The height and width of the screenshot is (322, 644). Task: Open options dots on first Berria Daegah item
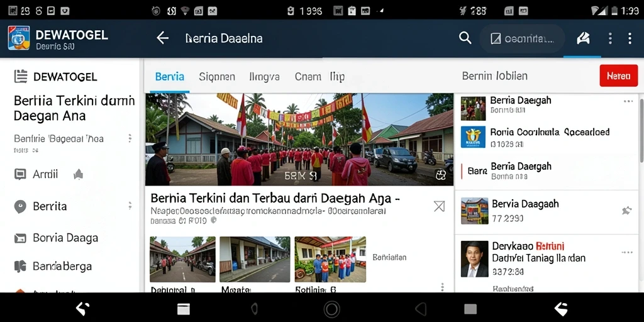click(x=628, y=101)
